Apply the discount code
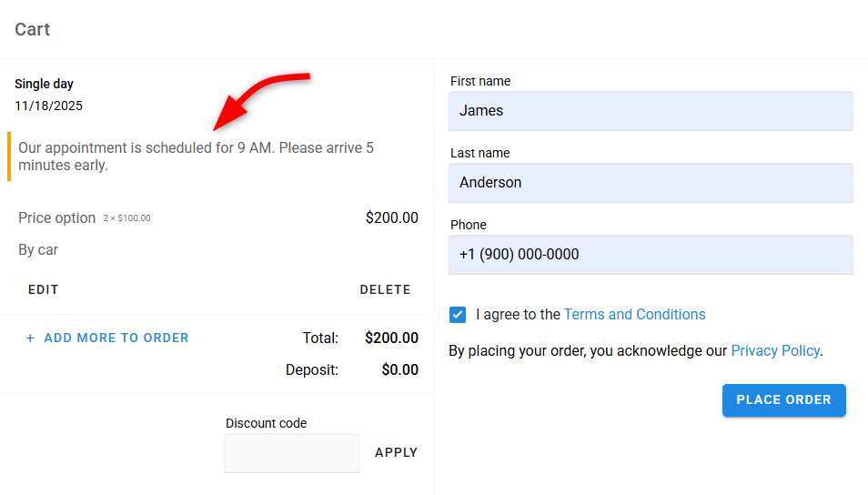Screen dimensions: 868x495 coord(396,453)
